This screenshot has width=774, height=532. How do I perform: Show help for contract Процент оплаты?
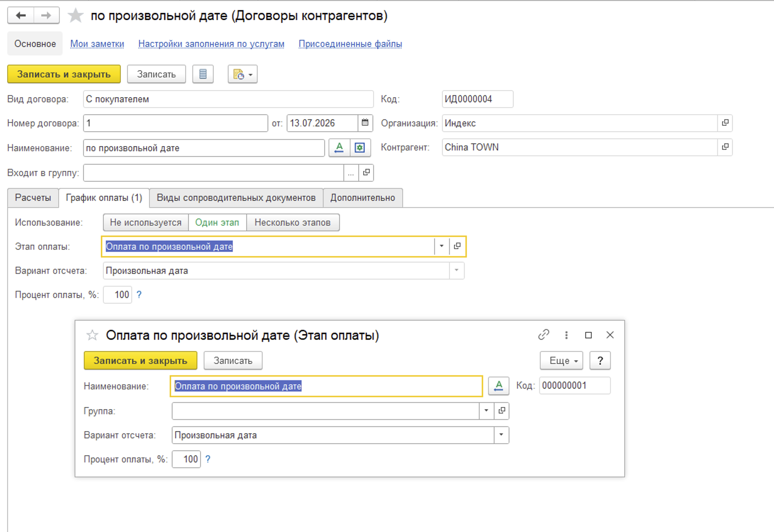click(x=139, y=295)
